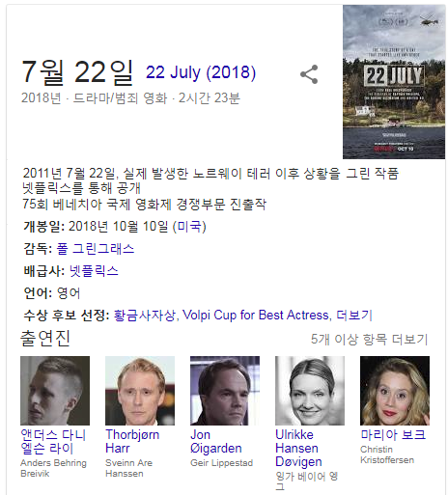Show more cast via 5개 이상 항목 더보기
The image size is (448, 495).
pos(370,340)
